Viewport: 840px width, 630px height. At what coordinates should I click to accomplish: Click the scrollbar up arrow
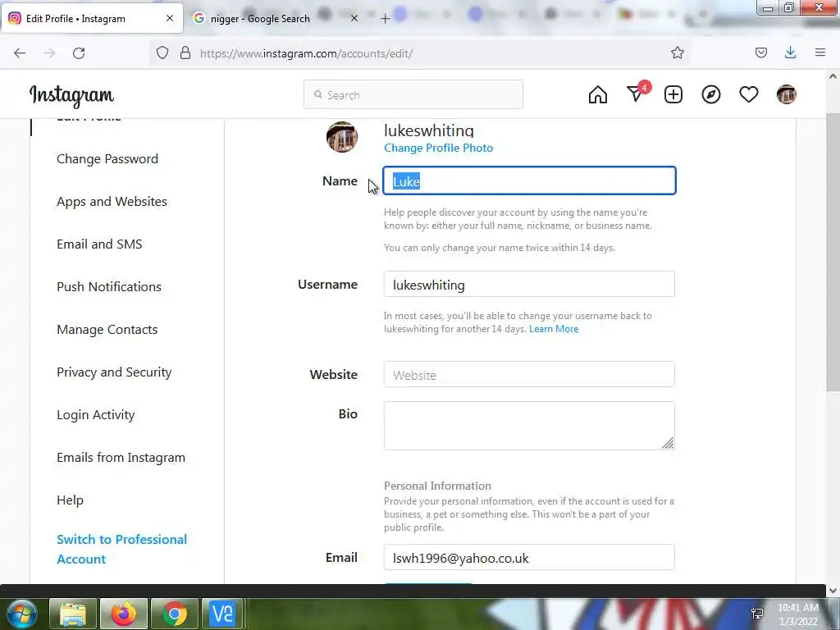click(833, 76)
